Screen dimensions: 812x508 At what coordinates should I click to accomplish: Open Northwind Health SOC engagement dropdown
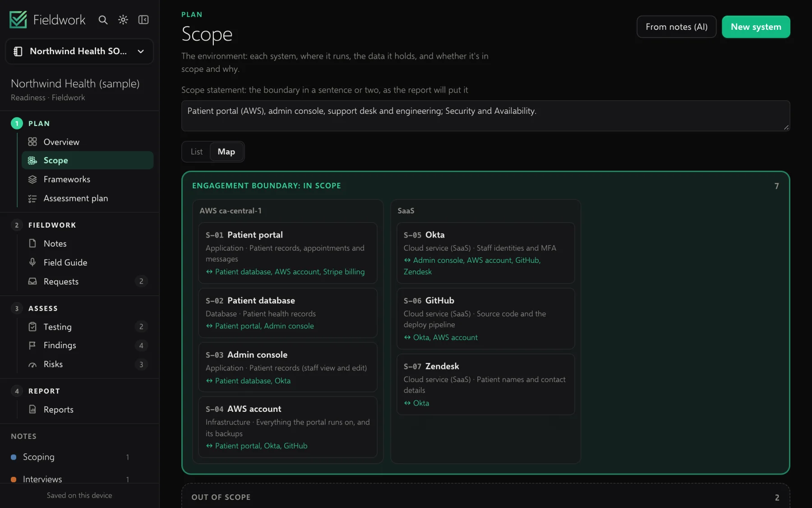pyautogui.click(x=79, y=51)
